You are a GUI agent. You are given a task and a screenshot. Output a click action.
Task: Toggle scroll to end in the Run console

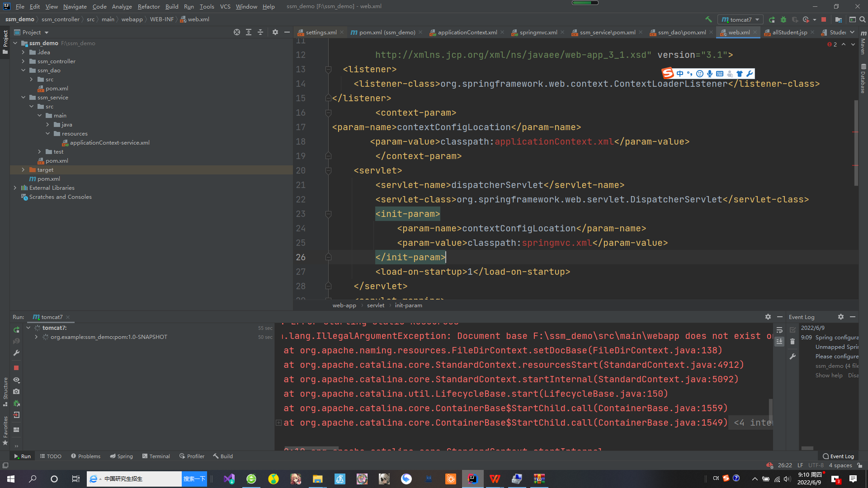tap(779, 342)
